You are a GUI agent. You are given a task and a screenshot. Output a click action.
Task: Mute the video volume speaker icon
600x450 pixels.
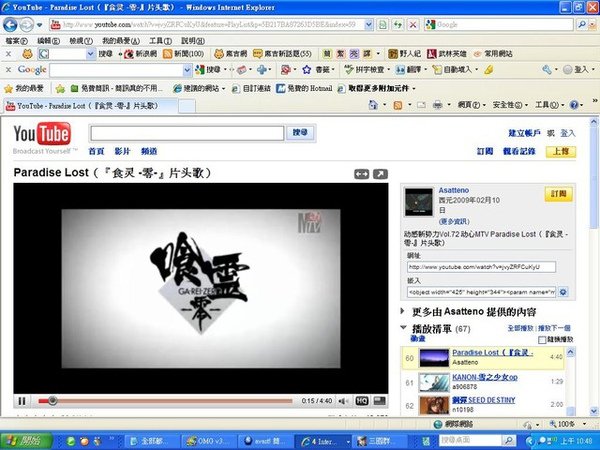[343, 401]
